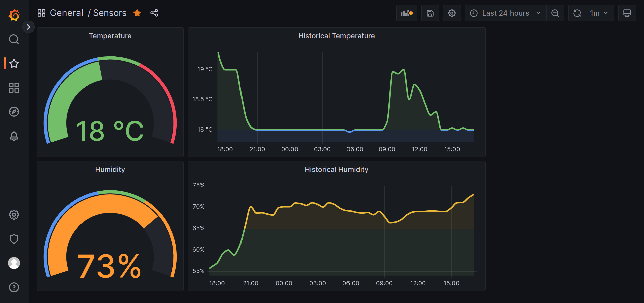Click the Grafana logo home icon

click(x=14, y=15)
